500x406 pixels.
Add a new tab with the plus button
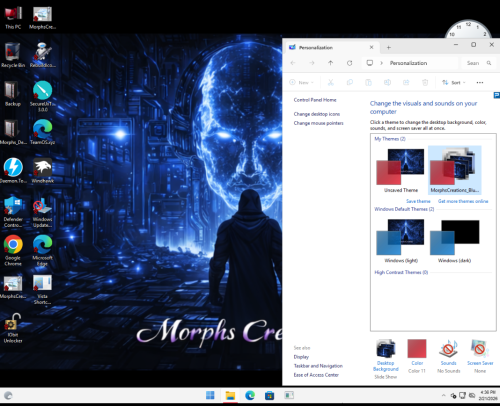tap(388, 47)
